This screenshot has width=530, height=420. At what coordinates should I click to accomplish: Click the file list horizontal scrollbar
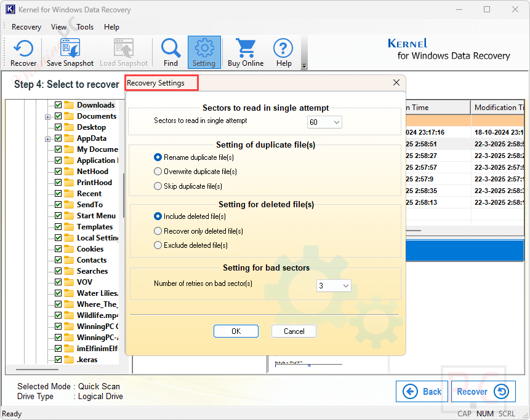pyautogui.click(x=413, y=231)
